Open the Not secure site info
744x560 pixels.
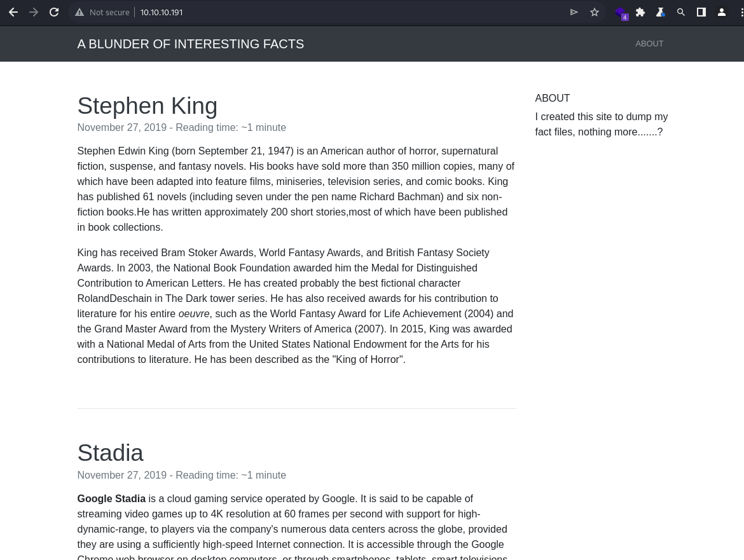click(x=102, y=12)
